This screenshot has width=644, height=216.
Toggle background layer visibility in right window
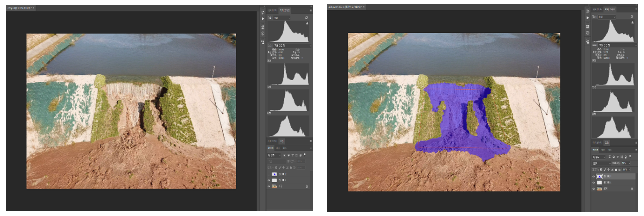click(x=594, y=189)
